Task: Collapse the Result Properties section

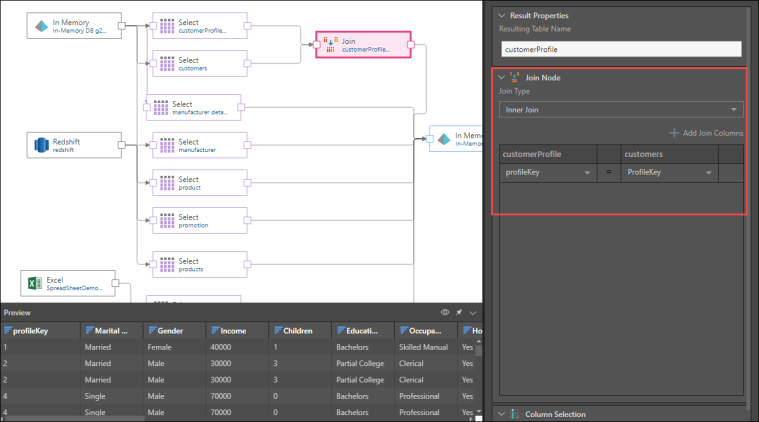Action: tap(502, 15)
